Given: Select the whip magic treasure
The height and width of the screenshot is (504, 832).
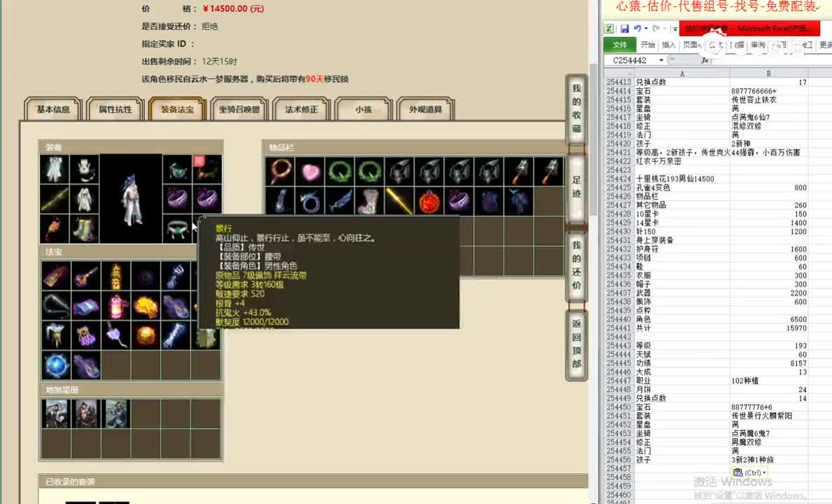Looking at the screenshot, I should click(x=56, y=306).
